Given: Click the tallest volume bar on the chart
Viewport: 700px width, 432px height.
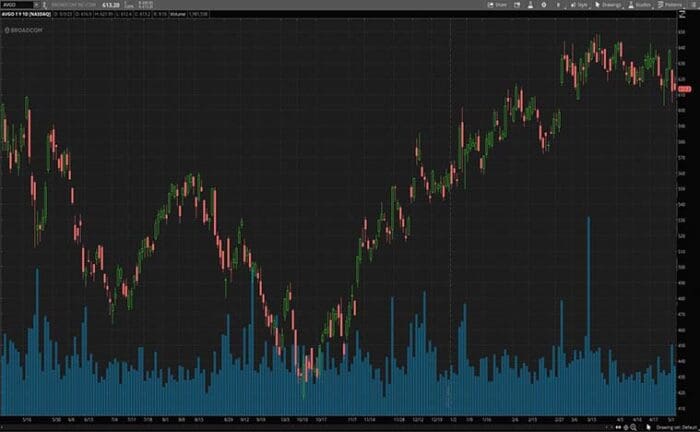Looking at the screenshot, I should point(589,300).
